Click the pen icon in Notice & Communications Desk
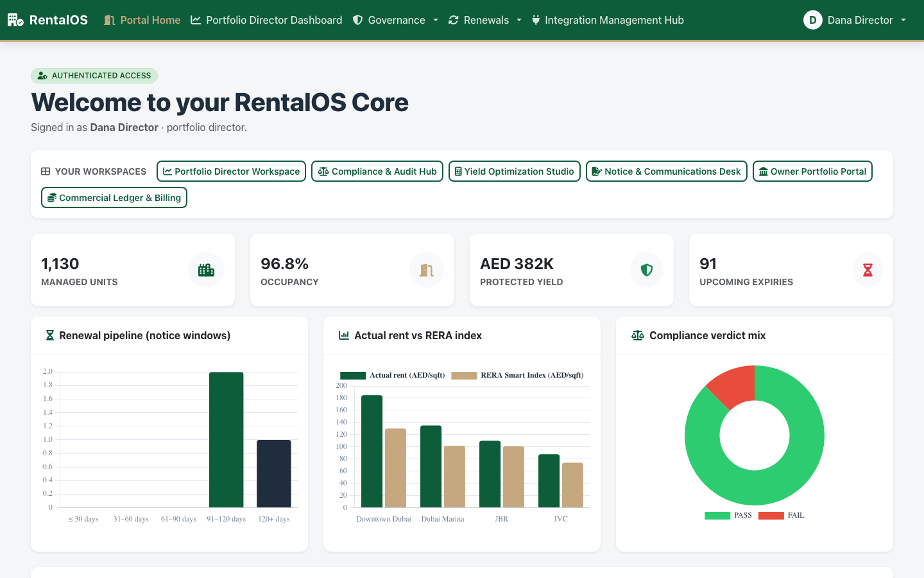This screenshot has height=578, width=924. tap(597, 171)
